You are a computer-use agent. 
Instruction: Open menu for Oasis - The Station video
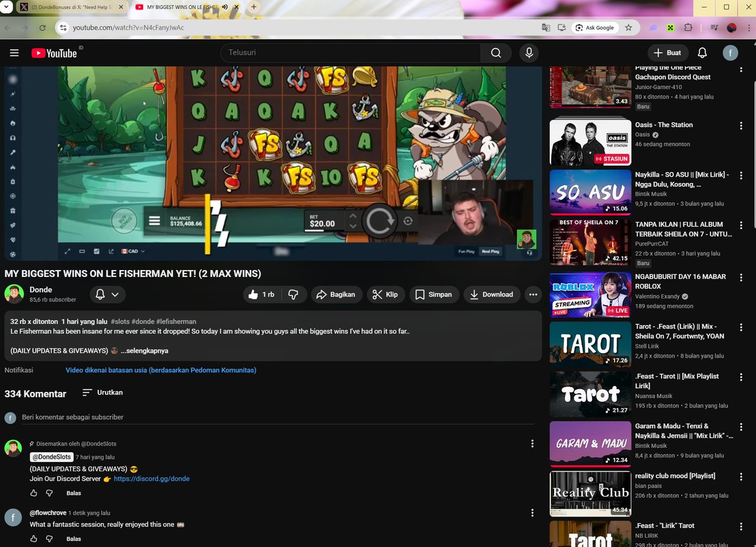[741, 126]
